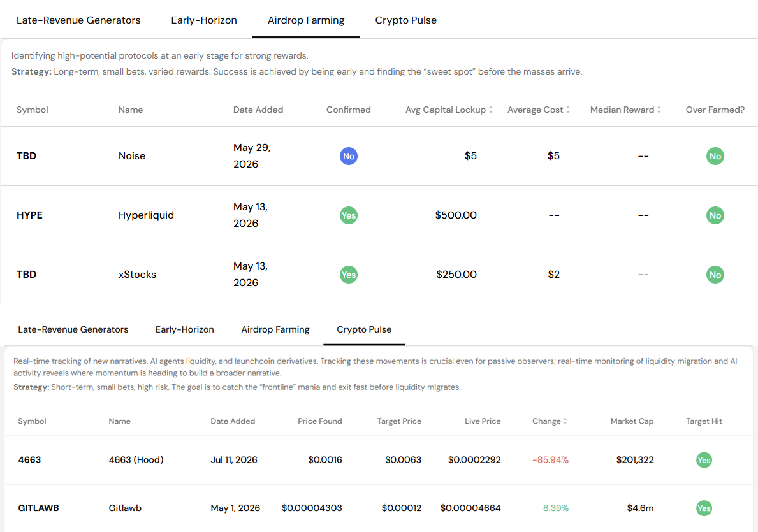The height and width of the screenshot is (532, 758).
Task: Sort by Change column in Crypto Pulse
Action: coord(550,421)
